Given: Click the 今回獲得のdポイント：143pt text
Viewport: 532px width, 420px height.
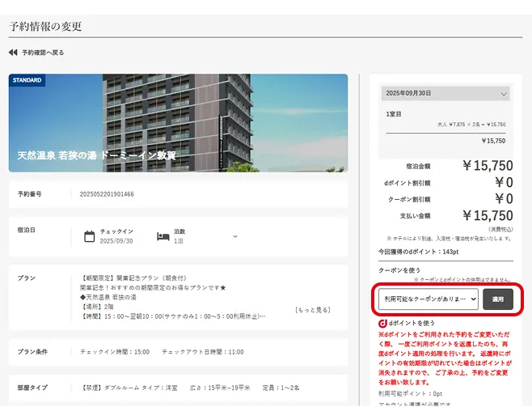Looking at the screenshot, I should coord(418,252).
